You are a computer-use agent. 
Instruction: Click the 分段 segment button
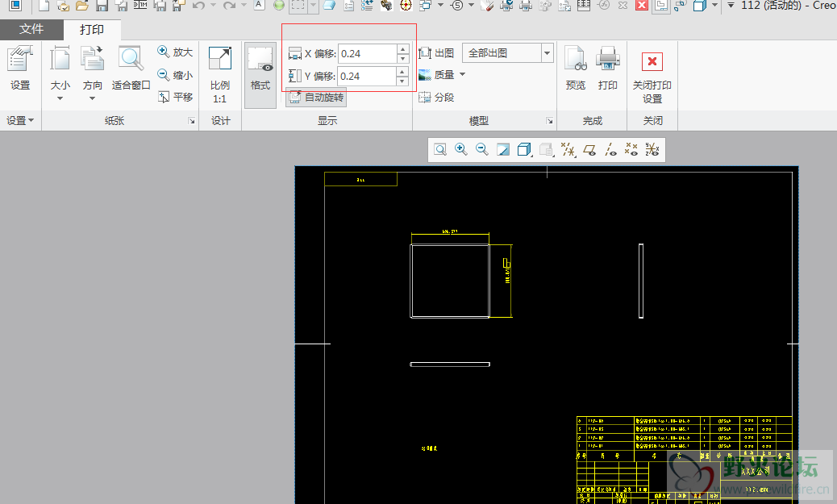point(437,97)
